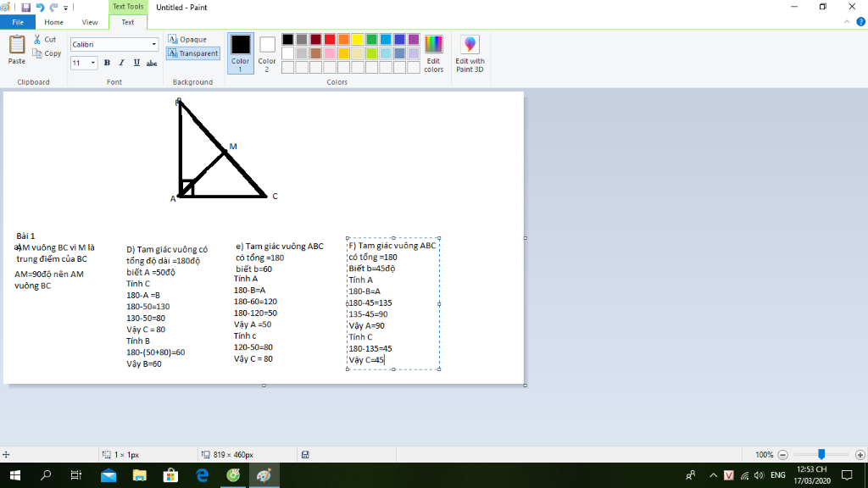Open Microsoft Store from taskbar
Image resolution: width=868 pixels, height=488 pixels.
pos(170,475)
